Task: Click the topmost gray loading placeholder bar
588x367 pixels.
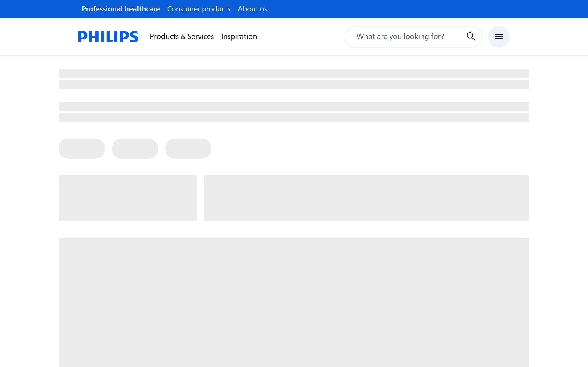Action: click(x=294, y=73)
